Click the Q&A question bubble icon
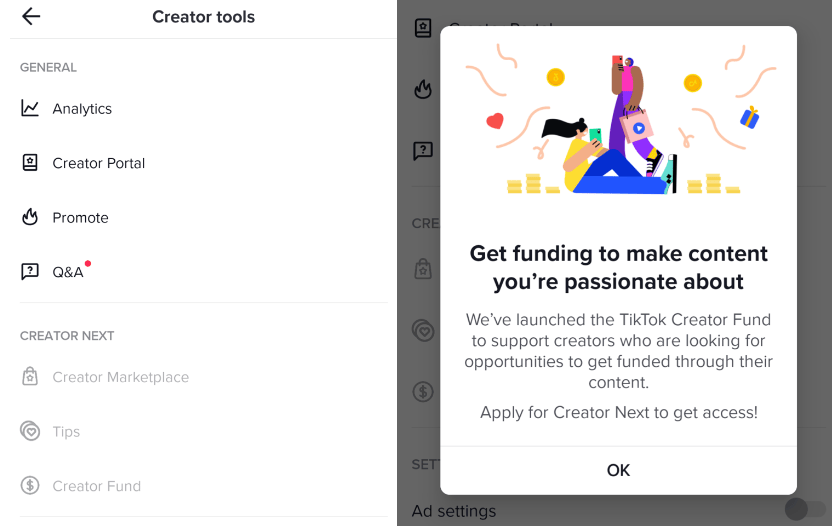The width and height of the screenshot is (832, 527). click(30, 272)
